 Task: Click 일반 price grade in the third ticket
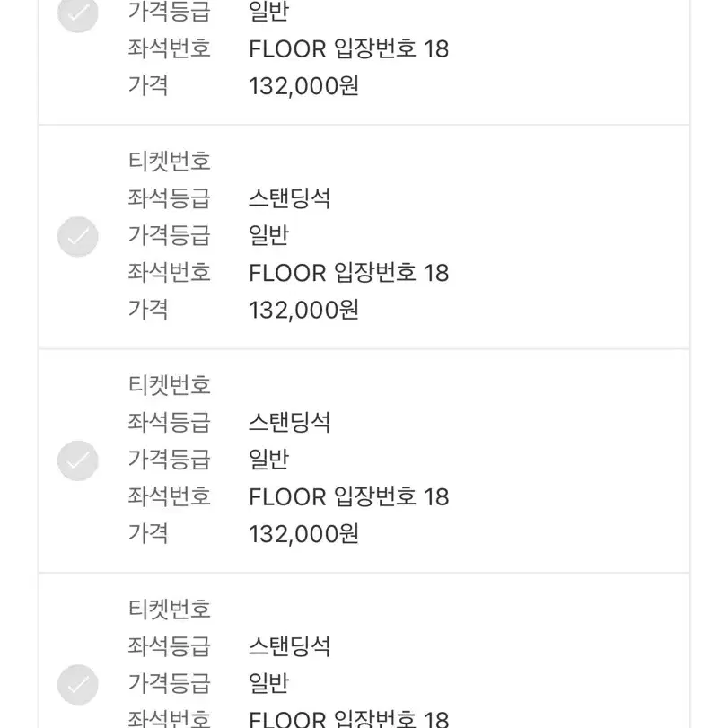coord(268,460)
